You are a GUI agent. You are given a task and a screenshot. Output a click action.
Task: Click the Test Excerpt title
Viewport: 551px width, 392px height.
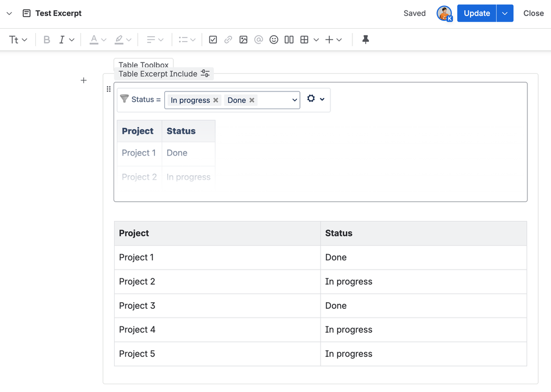pyautogui.click(x=58, y=13)
